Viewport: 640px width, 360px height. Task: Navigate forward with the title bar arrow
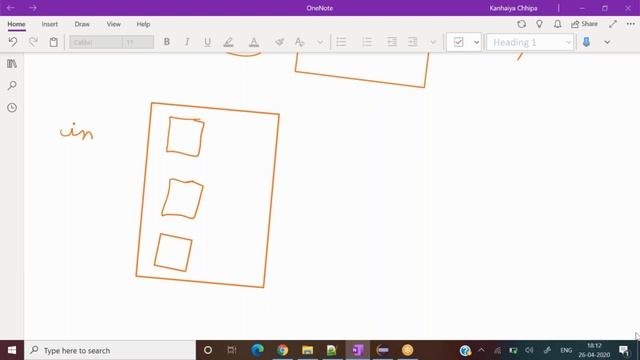(33, 8)
